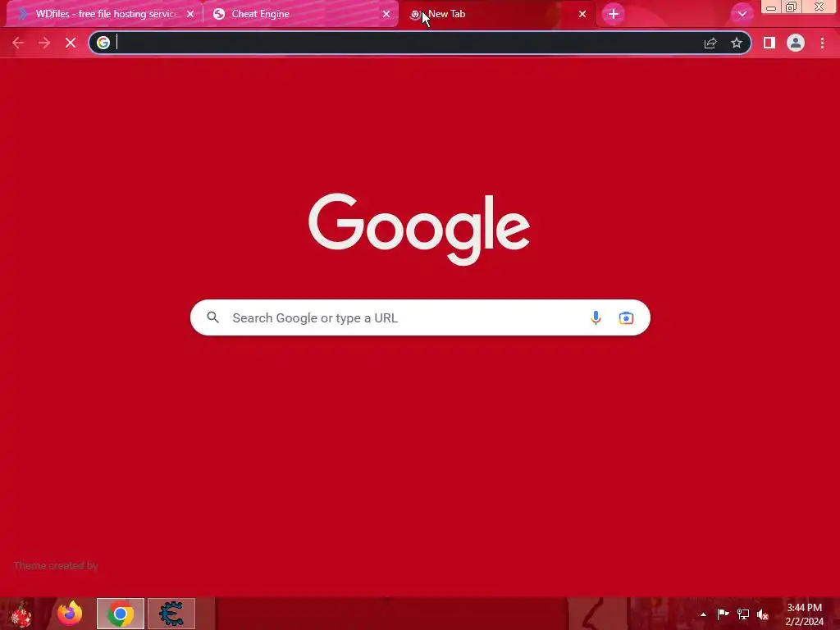Restore down the Chrome window

click(x=792, y=7)
